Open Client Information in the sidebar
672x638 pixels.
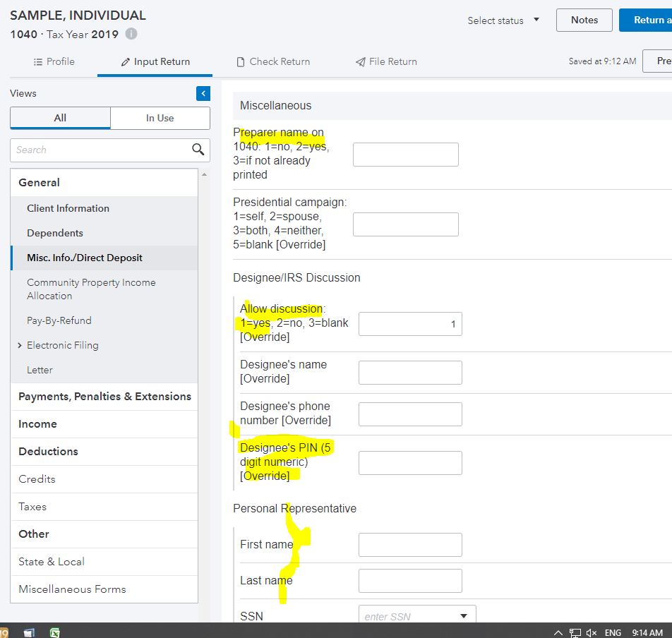[x=68, y=208]
